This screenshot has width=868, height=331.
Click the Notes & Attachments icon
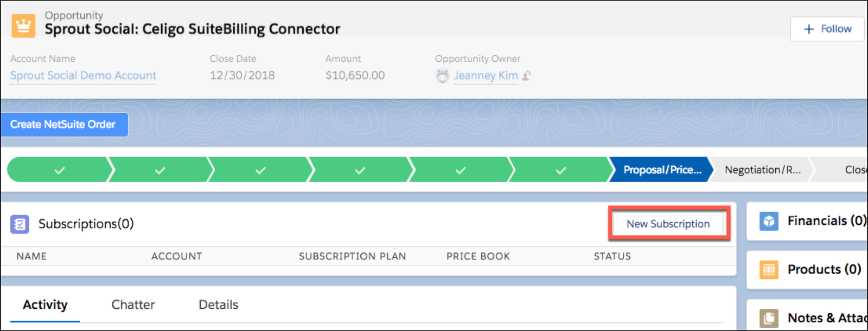tap(769, 318)
